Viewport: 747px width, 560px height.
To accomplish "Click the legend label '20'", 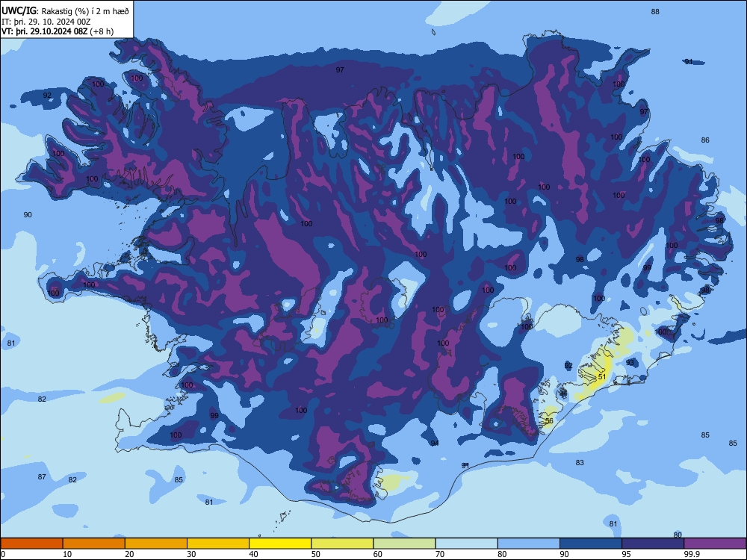I will [x=129, y=554].
